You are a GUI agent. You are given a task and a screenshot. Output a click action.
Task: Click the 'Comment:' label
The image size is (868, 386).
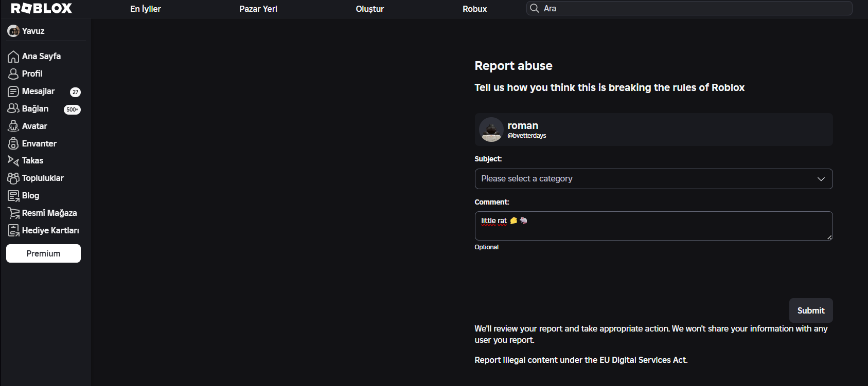[492, 203]
